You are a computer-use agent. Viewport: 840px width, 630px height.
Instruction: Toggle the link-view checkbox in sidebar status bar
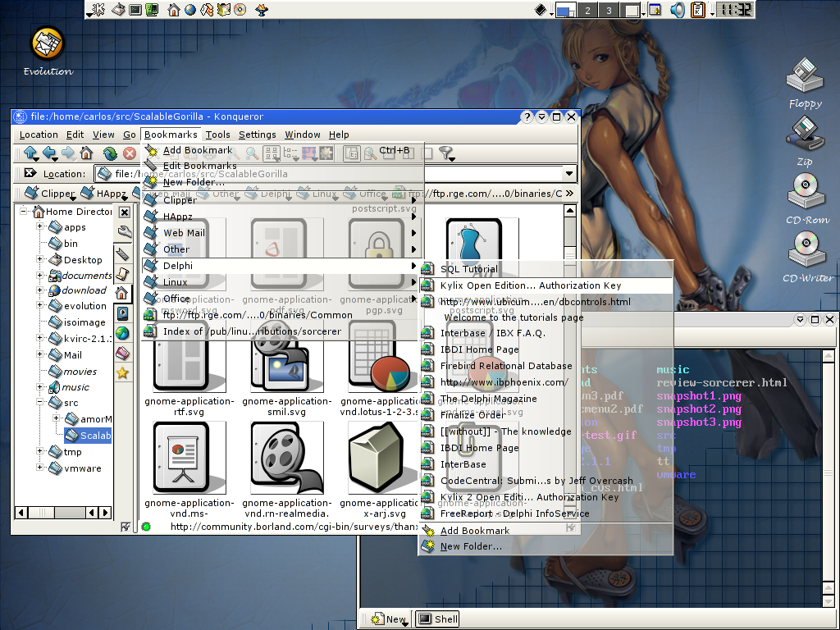point(126,527)
